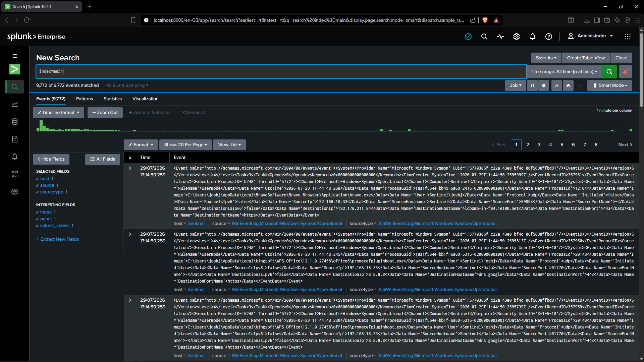Click Zoom Out timeline button
Screen dimensions: 644x362
pyautogui.click(x=105, y=113)
